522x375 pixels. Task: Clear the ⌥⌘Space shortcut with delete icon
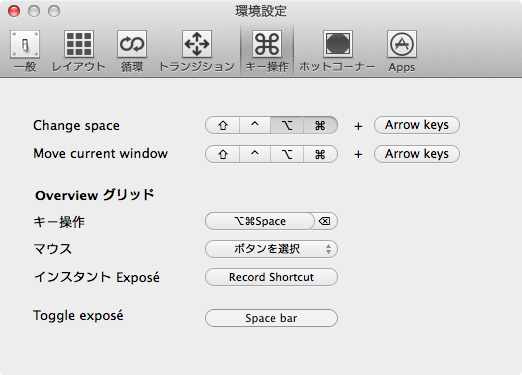click(x=325, y=221)
